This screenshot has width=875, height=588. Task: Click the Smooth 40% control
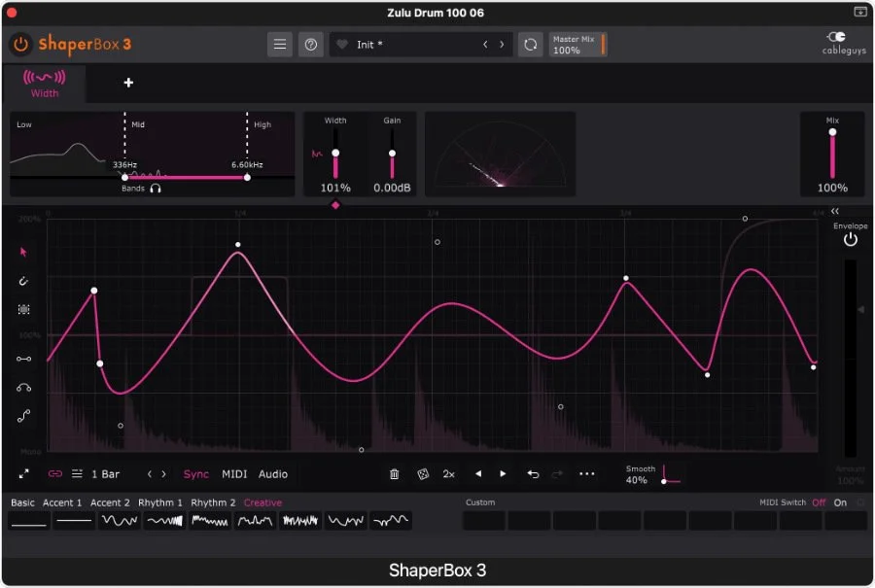coord(652,474)
